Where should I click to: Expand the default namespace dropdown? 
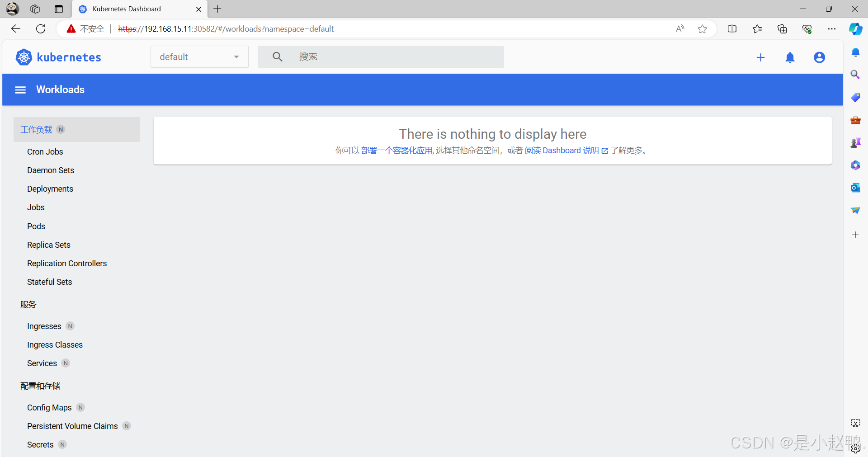click(199, 57)
